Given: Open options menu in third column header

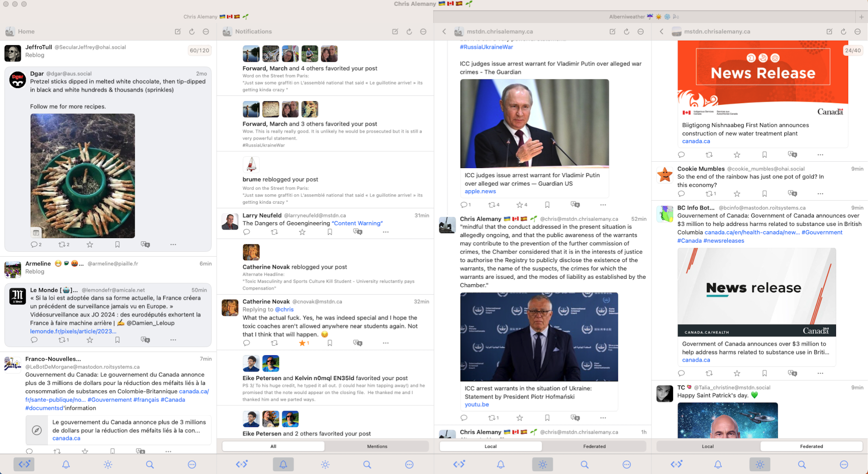Looking at the screenshot, I should tap(641, 32).
